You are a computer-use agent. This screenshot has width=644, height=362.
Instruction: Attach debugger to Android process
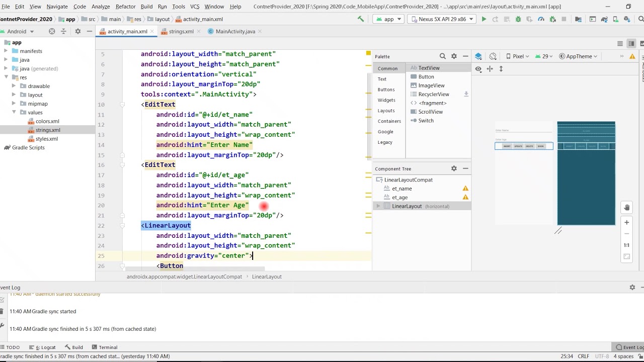(553, 19)
